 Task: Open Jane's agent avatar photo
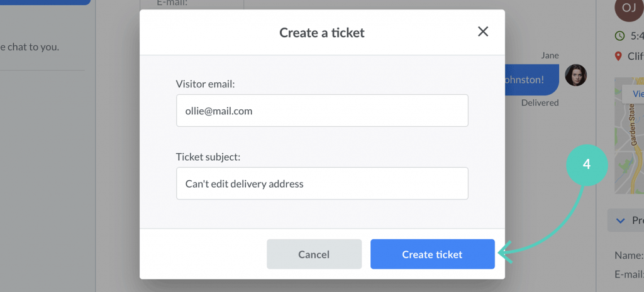(575, 75)
